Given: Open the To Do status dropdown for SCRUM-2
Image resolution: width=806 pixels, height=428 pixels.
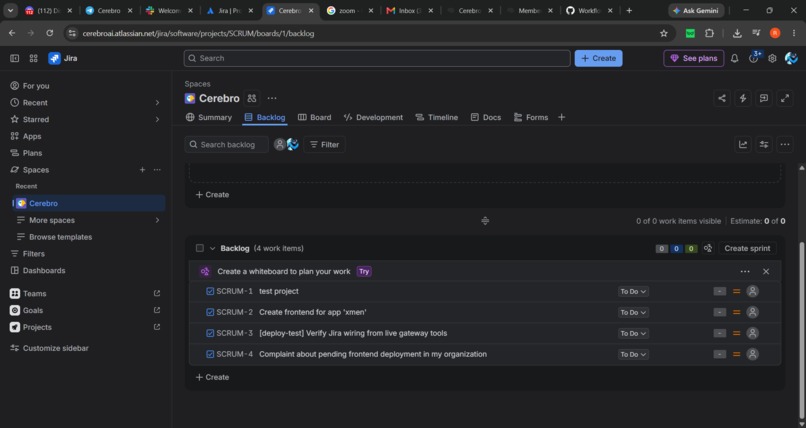Looking at the screenshot, I should point(633,312).
